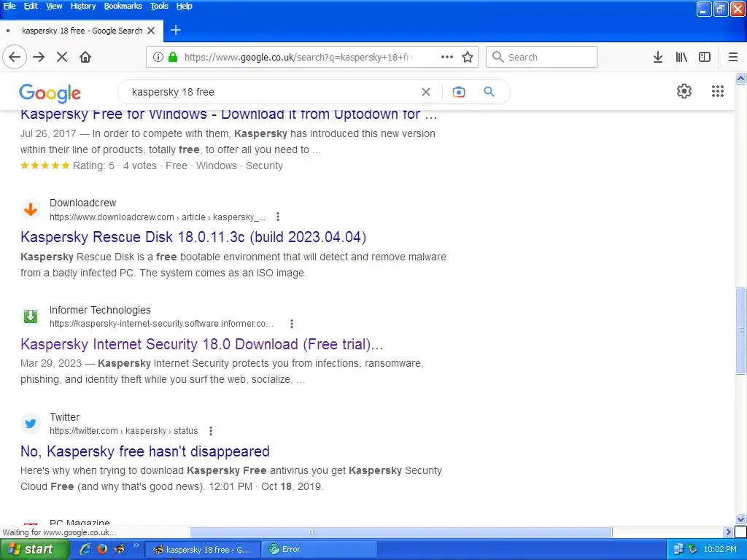Open the Library bookshelf icon
The height and width of the screenshot is (560, 747).
pyautogui.click(x=681, y=57)
